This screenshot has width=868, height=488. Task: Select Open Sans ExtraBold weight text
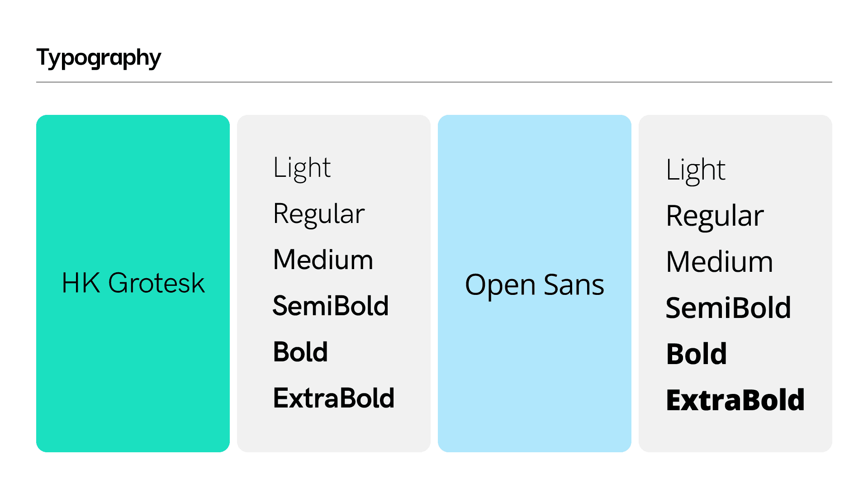point(735,400)
